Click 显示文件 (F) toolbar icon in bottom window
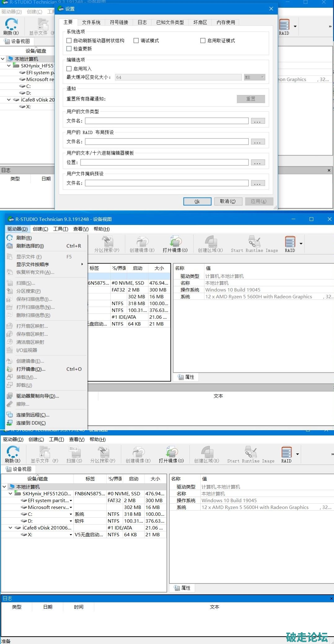This screenshot has height=644, width=334. [44, 454]
